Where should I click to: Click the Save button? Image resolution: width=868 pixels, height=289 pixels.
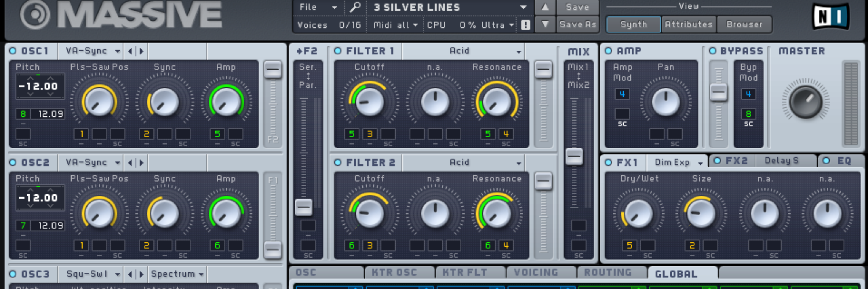coord(578,8)
